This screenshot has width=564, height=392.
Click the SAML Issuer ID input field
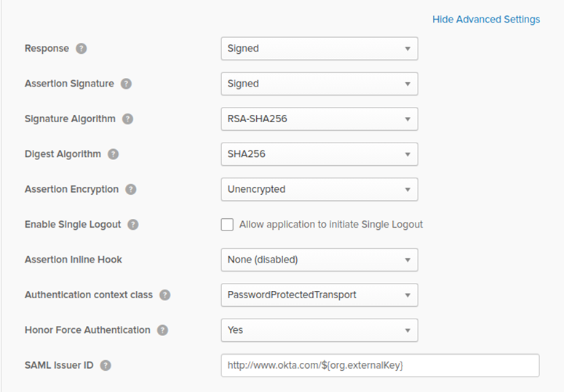[x=379, y=365]
